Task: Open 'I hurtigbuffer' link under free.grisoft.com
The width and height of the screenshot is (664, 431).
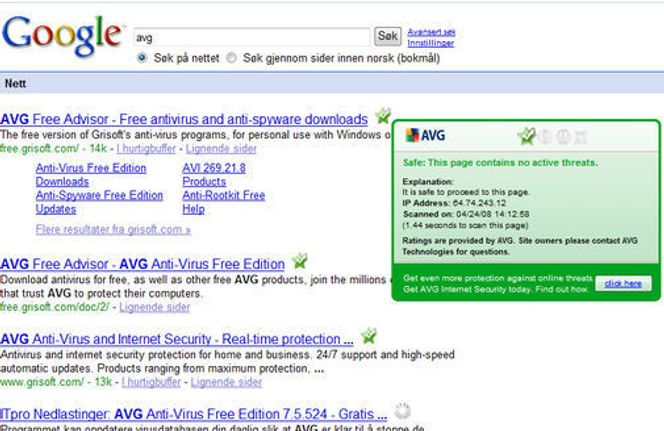Action: 146,149
